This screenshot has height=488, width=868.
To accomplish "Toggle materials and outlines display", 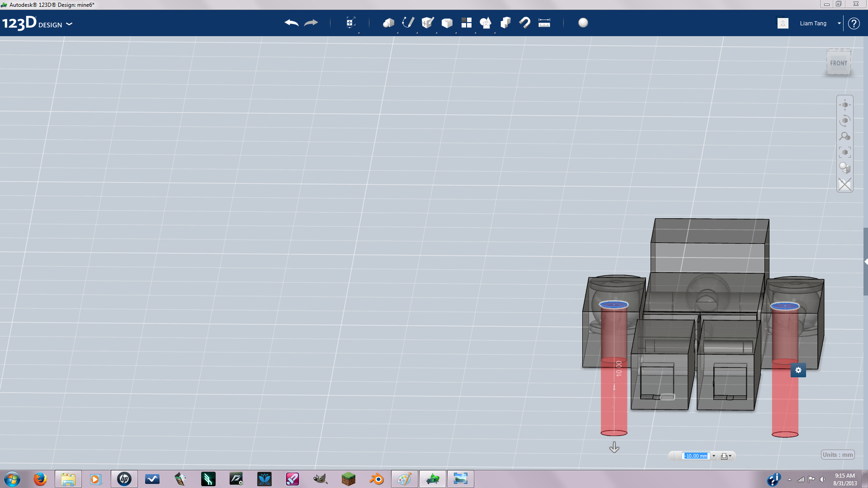I will pyautogui.click(x=844, y=168).
